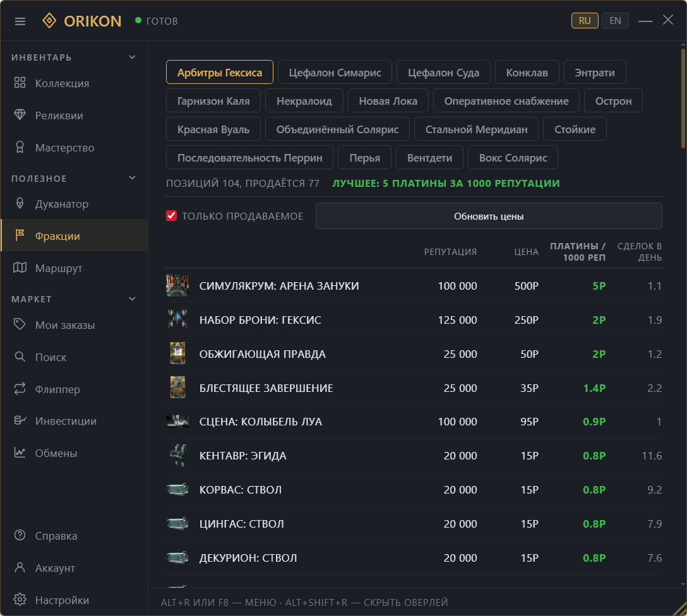The width and height of the screenshot is (687, 616).
Task: Collapse the Инвентарь sidebar section
Action: 133,57
